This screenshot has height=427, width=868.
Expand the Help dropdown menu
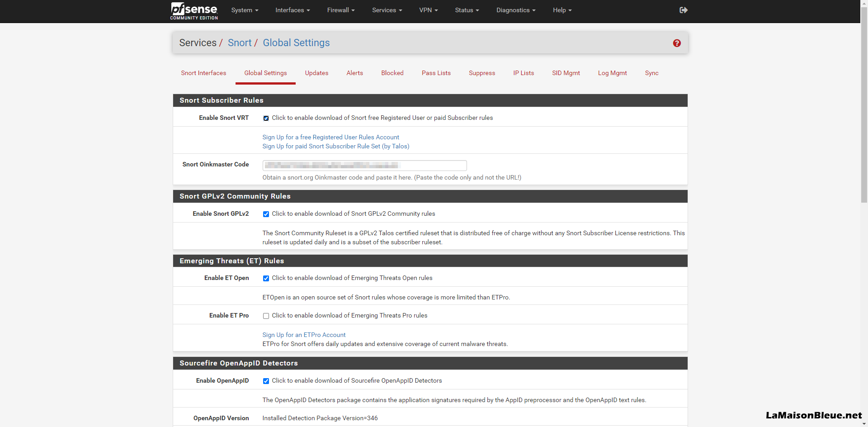tap(562, 10)
